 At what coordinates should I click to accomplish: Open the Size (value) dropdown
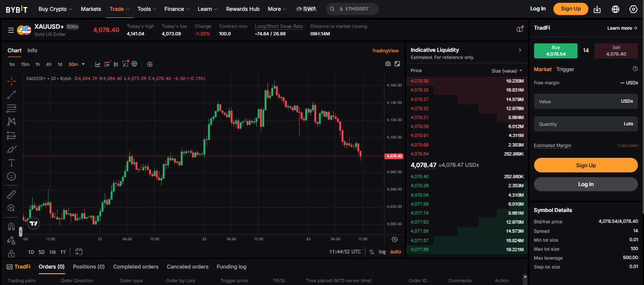coord(507,71)
